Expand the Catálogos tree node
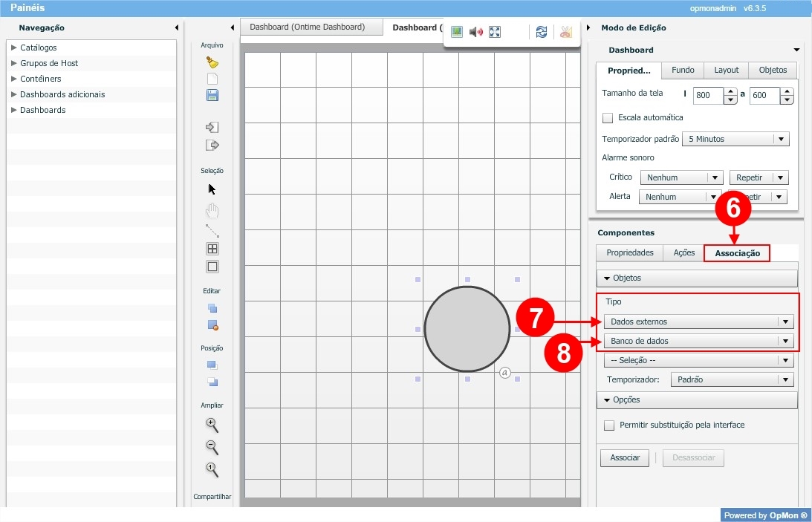Viewport: 812px width, 522px height. [x=14, y=48]
